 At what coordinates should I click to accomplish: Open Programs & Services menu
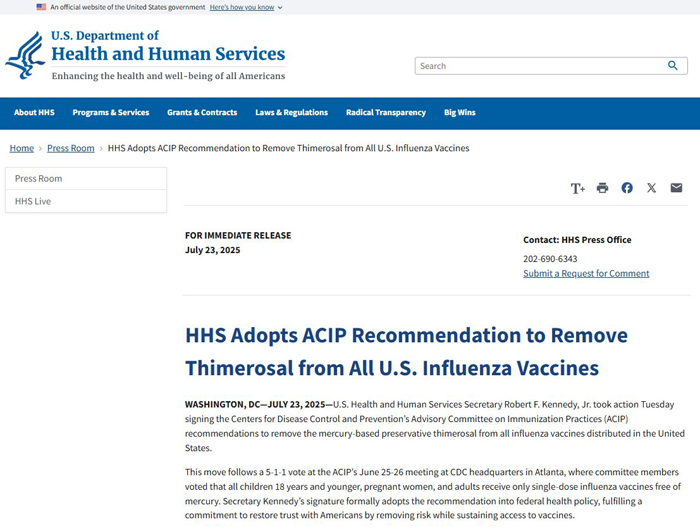click(x=111, y=112)
